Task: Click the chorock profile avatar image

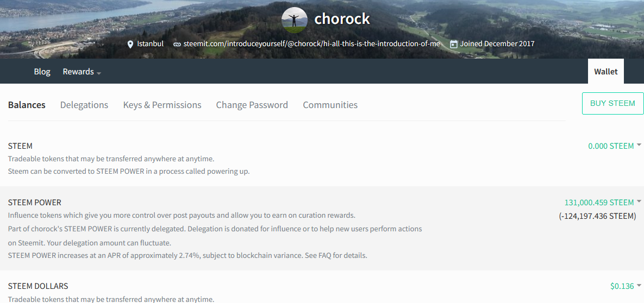Action: 295,20
